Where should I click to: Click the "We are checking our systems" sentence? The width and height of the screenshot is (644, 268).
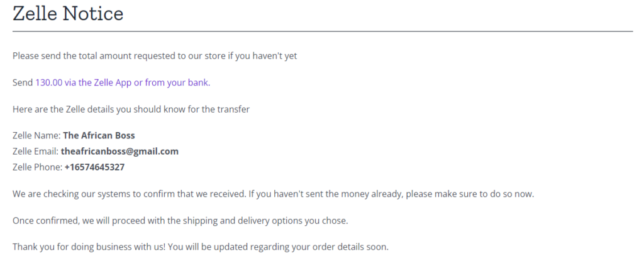tap(129, 194)
